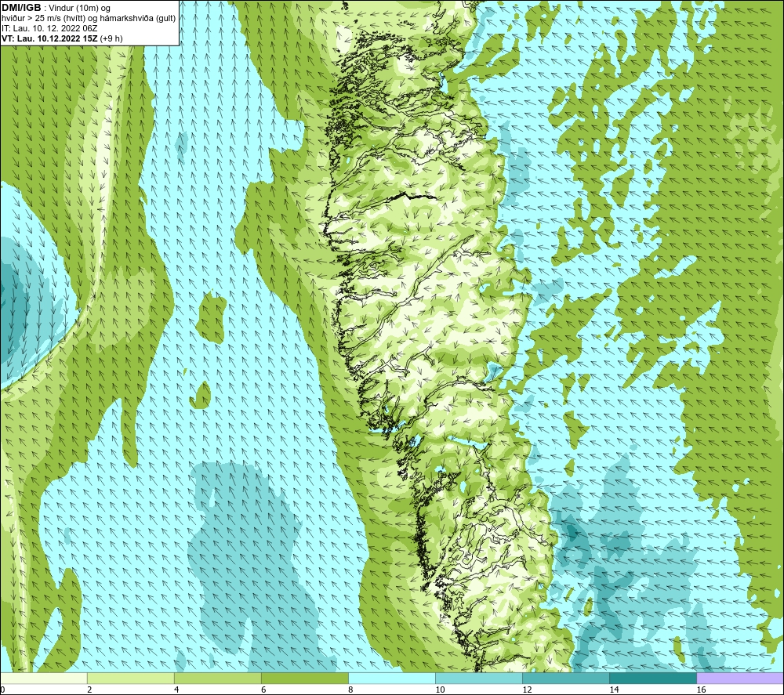Click the purple above-16 m/s legend swatch

click(740, 678)
